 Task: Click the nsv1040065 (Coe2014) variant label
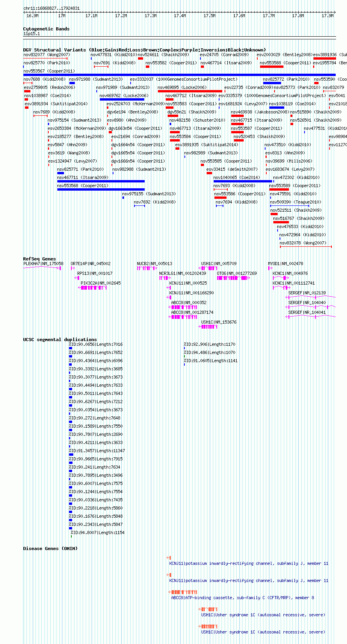tap(237, 177)
